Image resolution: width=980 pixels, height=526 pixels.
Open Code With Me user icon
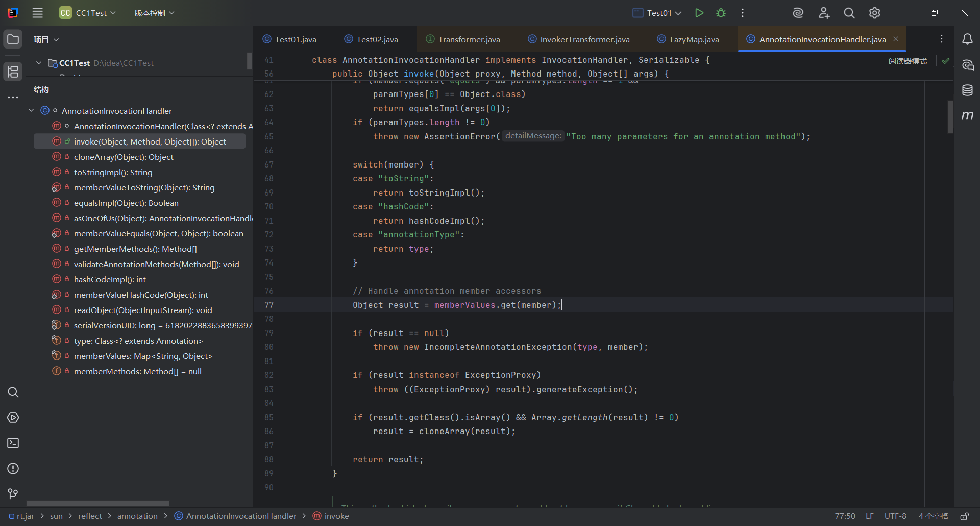pos(824,13)
